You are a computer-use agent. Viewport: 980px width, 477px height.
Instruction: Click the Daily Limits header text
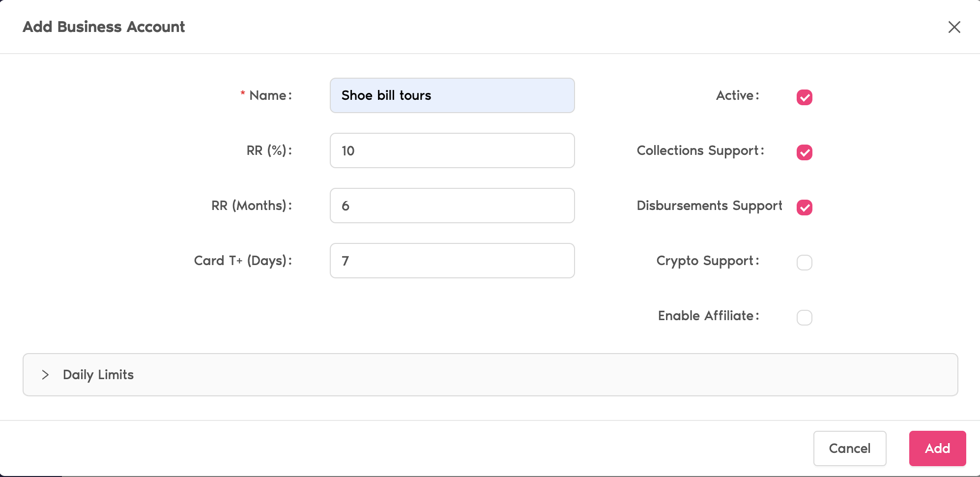click(98, 375)
